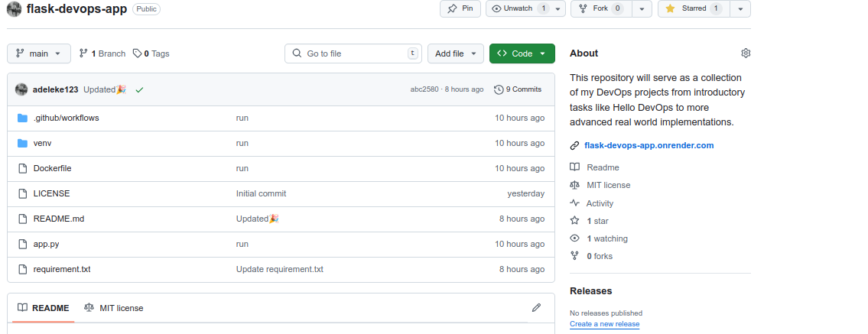Click the book icon next to Readme

[574, 167]
